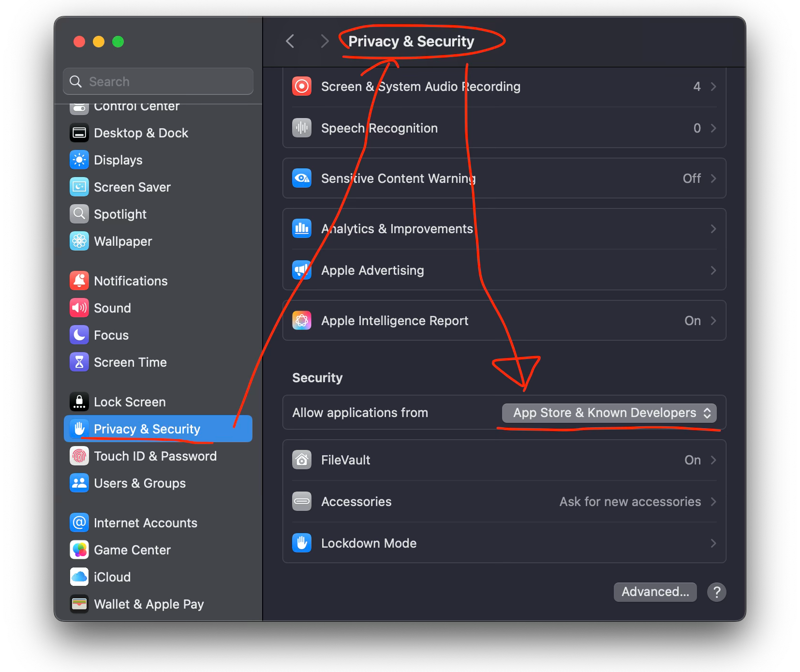Click the Desktop & Dock sidebar icon

point(79,133)
